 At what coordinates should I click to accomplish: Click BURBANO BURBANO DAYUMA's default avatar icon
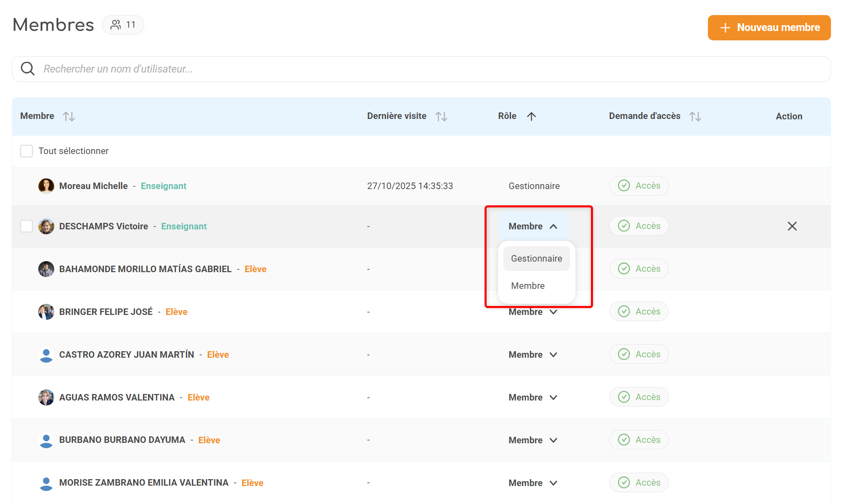tap(46, 440)
